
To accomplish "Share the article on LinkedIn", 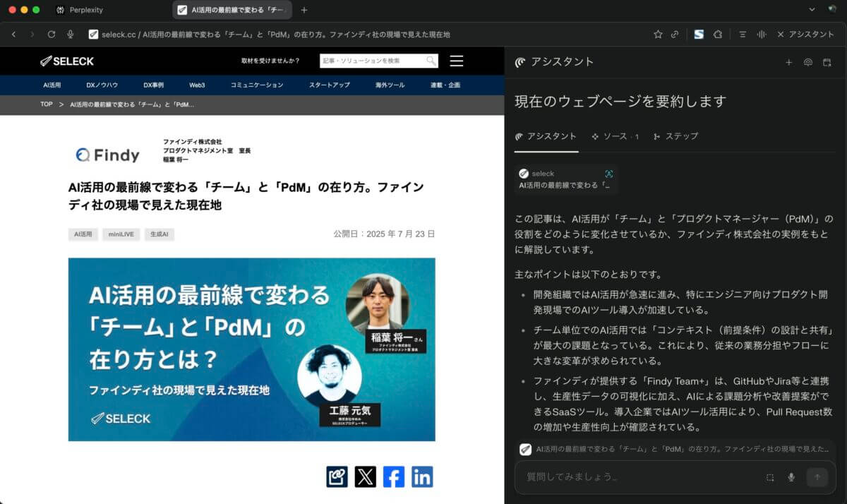I will click(422, 476).
